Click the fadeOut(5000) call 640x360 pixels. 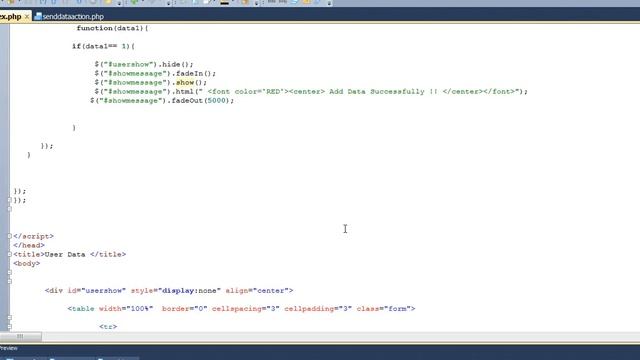(x=202, y=100)
